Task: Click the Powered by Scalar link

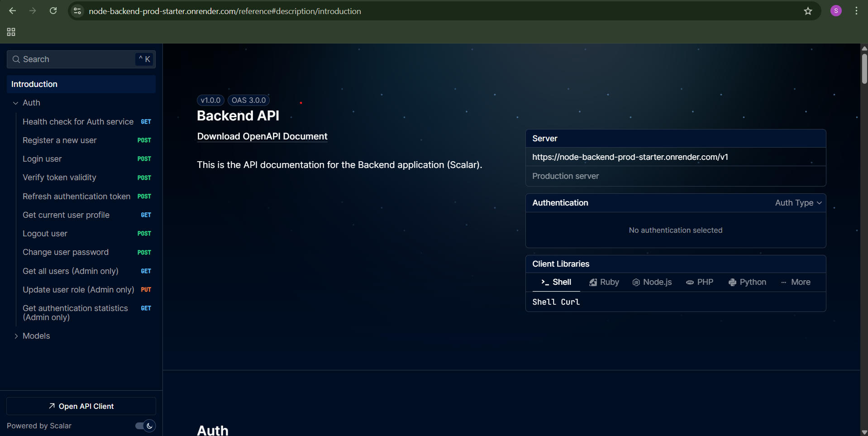Action: pos(39,426)
